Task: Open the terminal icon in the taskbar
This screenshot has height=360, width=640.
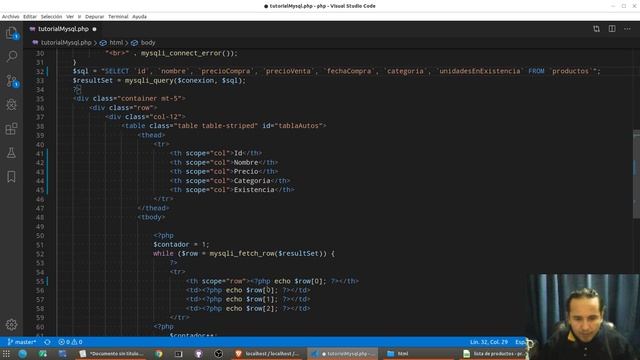Action: [179, 354]
